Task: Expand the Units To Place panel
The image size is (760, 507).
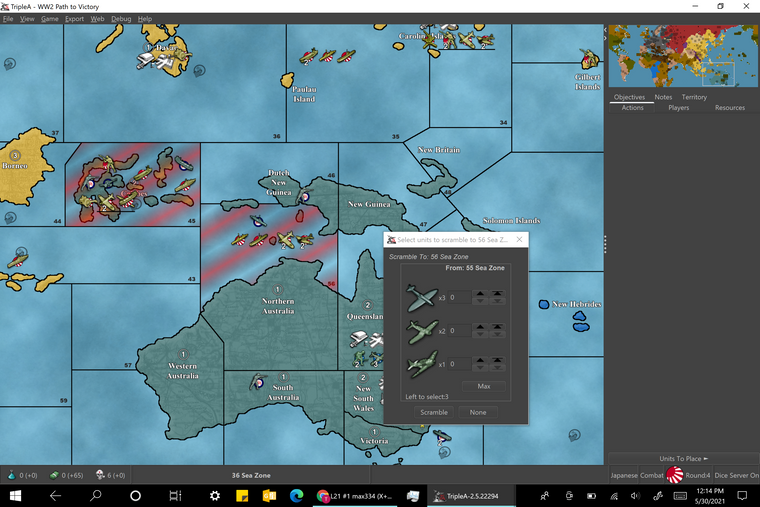Action: [683, 459]
